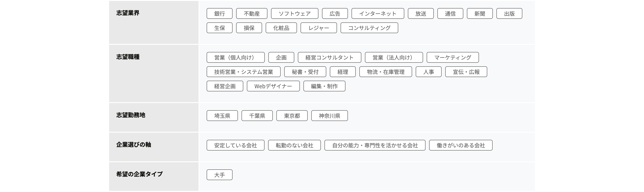Choose the 働きがいのある会社 tag
The width and height of the screenshot is (644, 192).
coord(460,145)
